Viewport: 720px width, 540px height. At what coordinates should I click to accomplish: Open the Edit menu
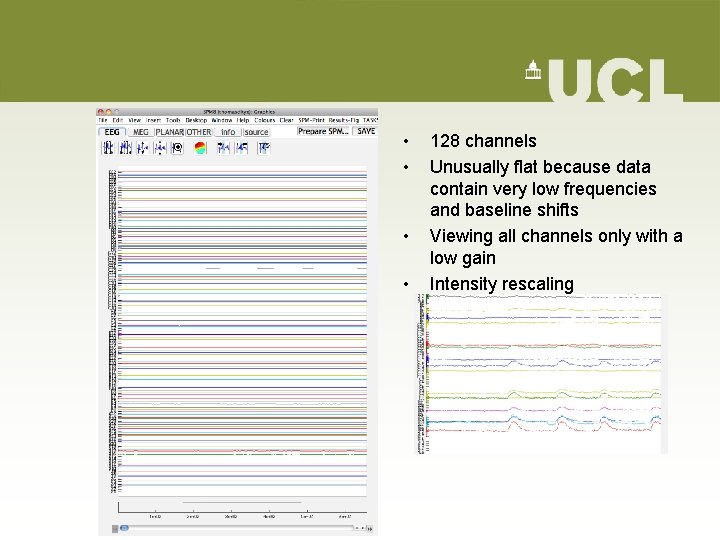pos(118,120)
